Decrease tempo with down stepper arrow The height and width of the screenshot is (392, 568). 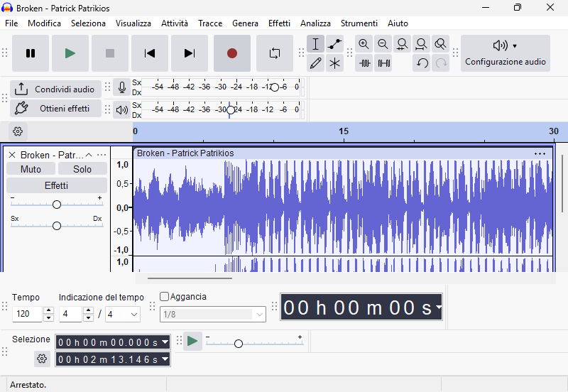[x=48, y=318]
